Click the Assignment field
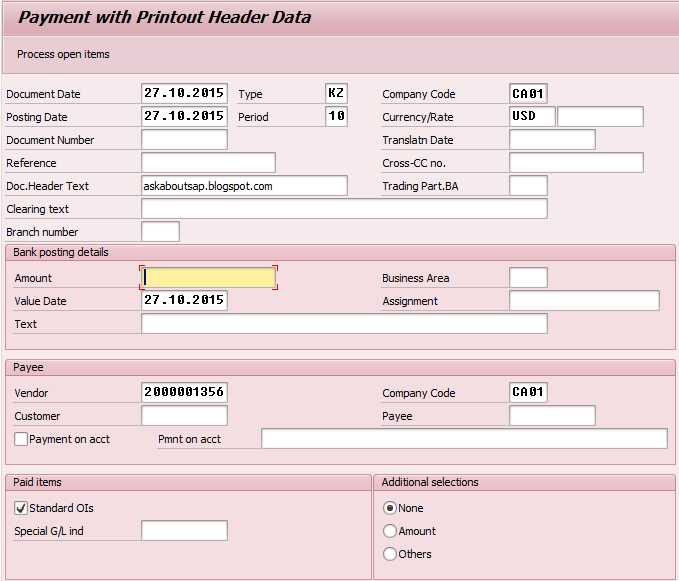This screenshot has height=581, width=679. coord(584,300)
